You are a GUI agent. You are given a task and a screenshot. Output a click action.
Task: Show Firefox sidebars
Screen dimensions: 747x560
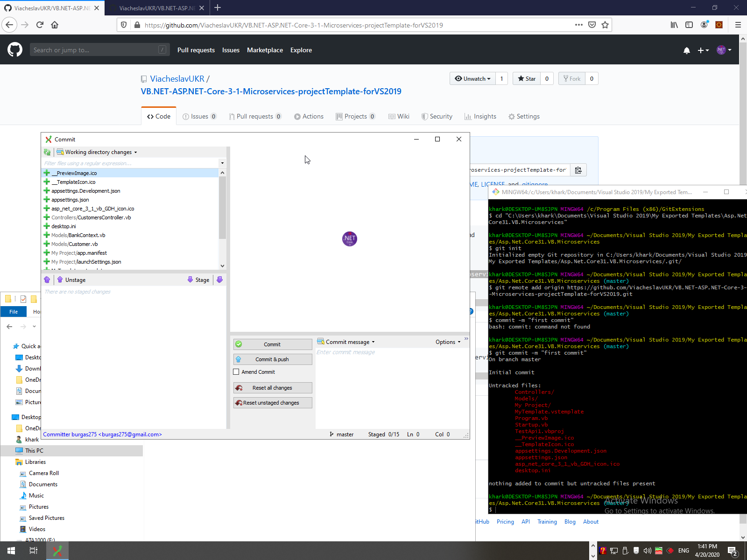(689, 25)
